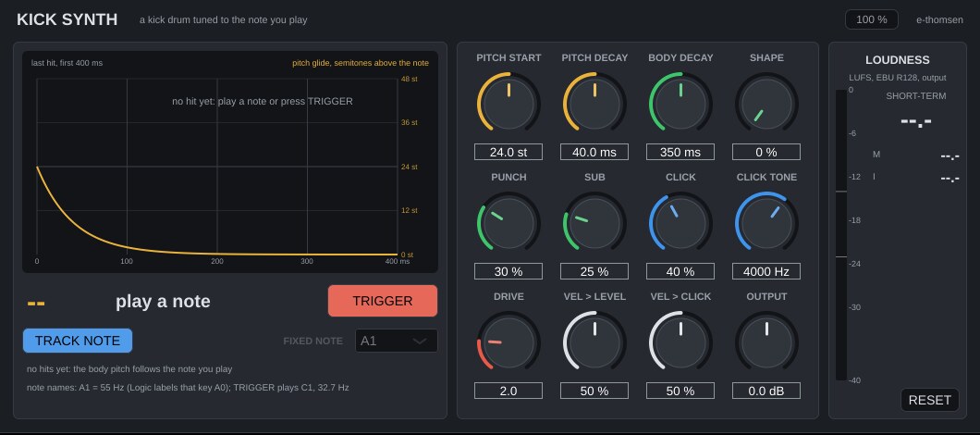Click the VEL > LEVEL knob
Viewport: 980px width, 435px height.
pos(594,342)
